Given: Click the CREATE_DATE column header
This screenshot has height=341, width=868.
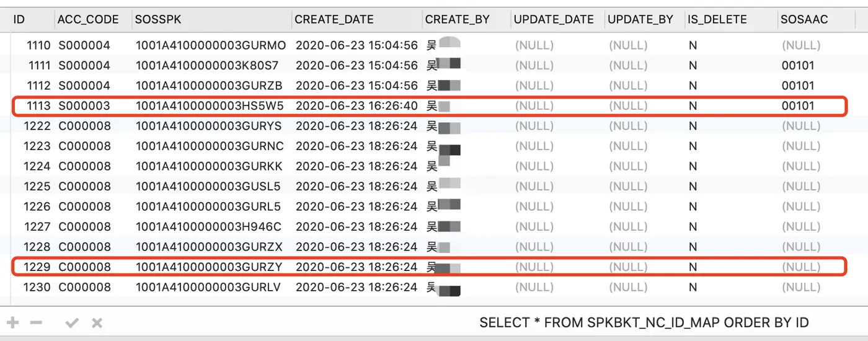Looking at the screenshot, I should point(334,19).
